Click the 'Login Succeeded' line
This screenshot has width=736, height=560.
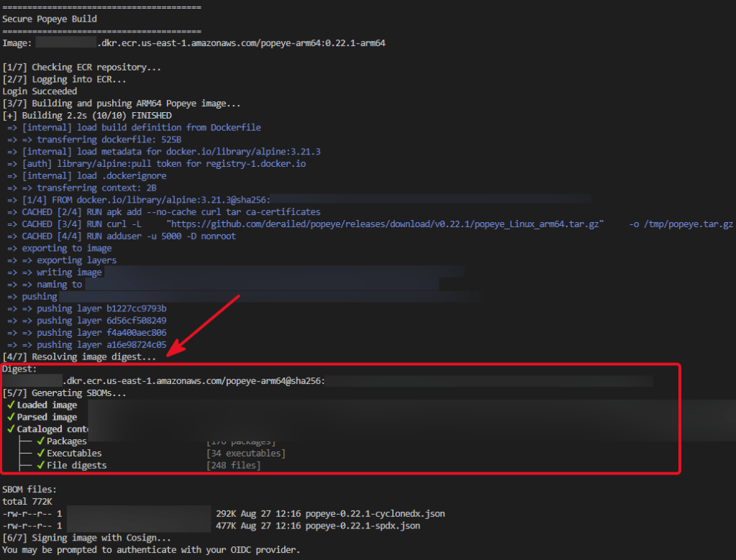point(40,91)
